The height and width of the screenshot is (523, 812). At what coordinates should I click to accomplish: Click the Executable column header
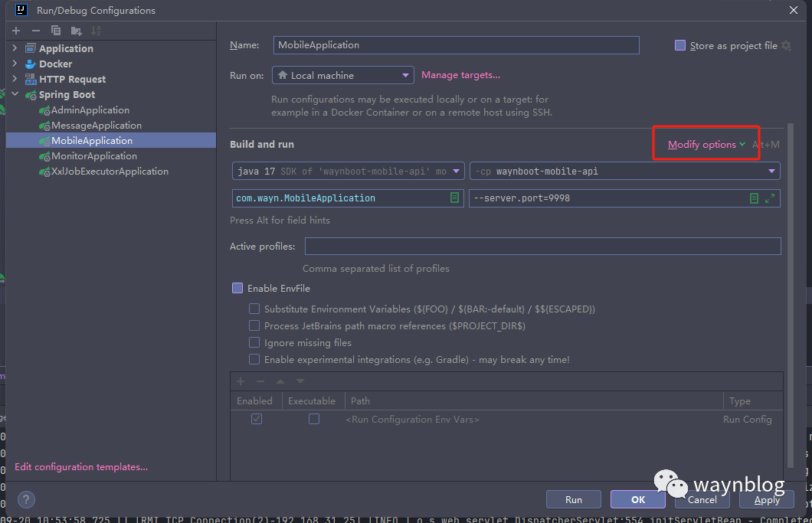pos(313,400)
